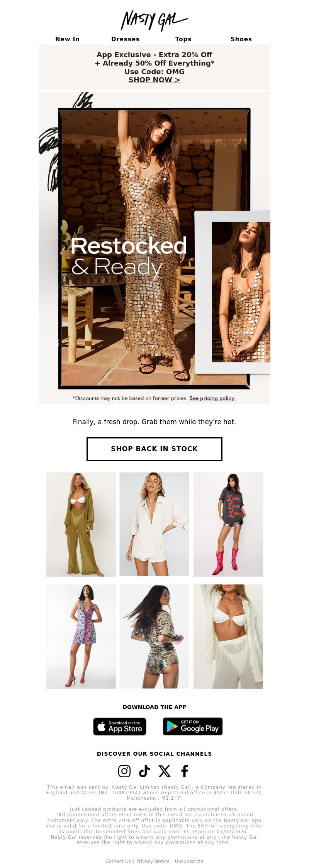Click the SHOP NOW promo link
This screenshot has width=309, height=868.
coord(154,80)
